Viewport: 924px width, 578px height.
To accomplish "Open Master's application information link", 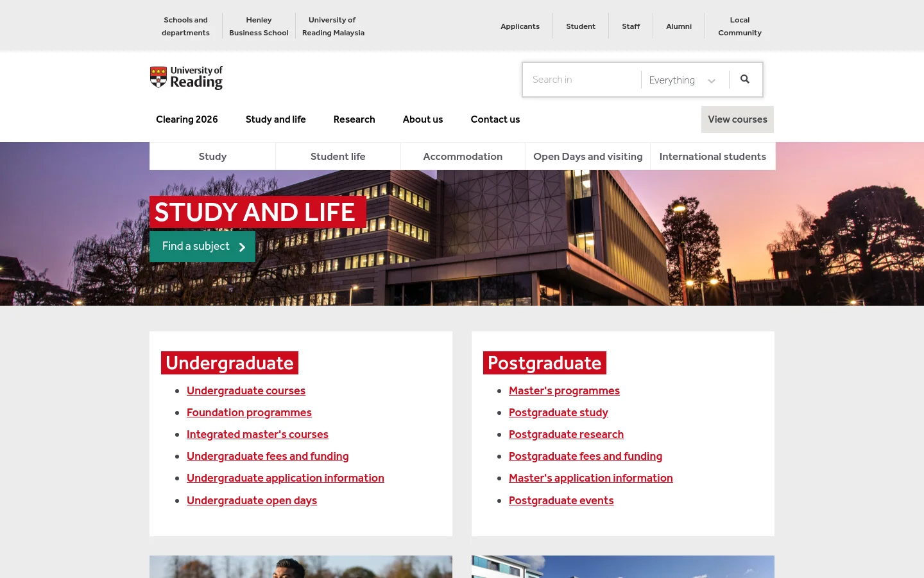I will 590,478.
